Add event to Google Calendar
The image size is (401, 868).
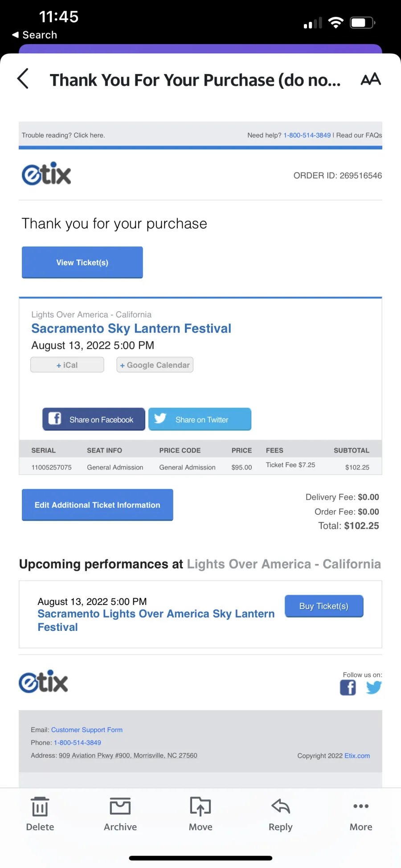(155, 365)
